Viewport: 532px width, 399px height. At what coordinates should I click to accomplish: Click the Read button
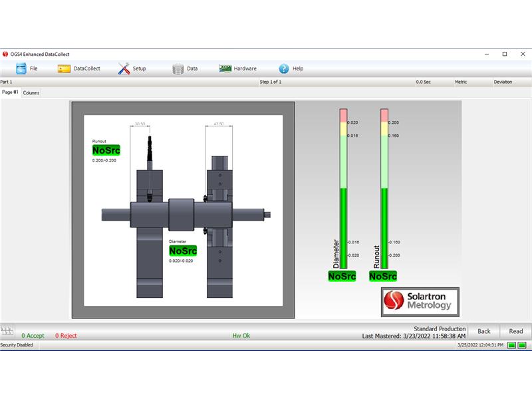pyautogui.click(x=516, y=331)
